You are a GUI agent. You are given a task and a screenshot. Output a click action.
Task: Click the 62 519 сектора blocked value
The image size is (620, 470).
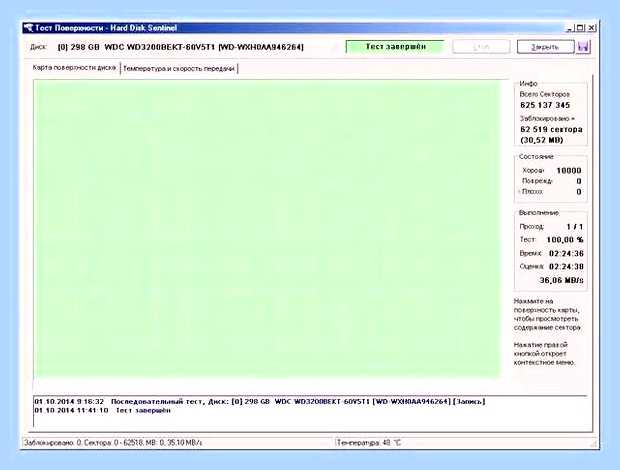(551, 129)
